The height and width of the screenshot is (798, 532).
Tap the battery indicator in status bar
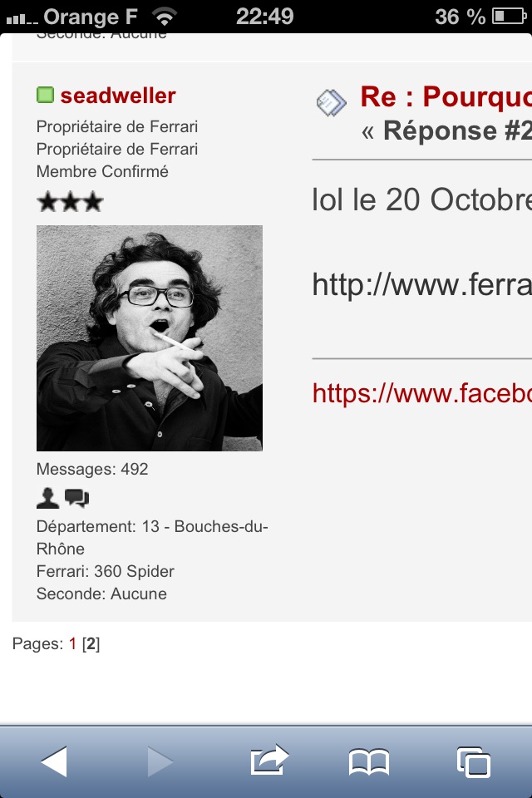coord(509,17)
